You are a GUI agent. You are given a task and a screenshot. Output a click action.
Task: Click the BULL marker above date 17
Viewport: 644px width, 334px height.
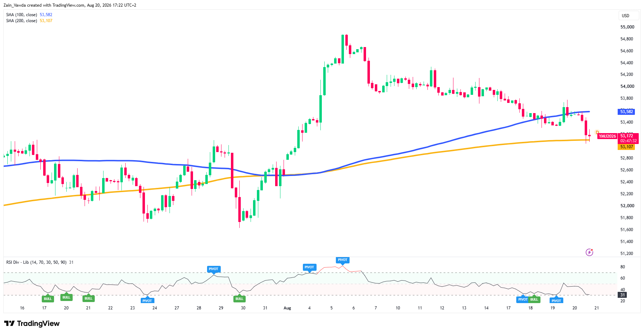coord(48,299)
